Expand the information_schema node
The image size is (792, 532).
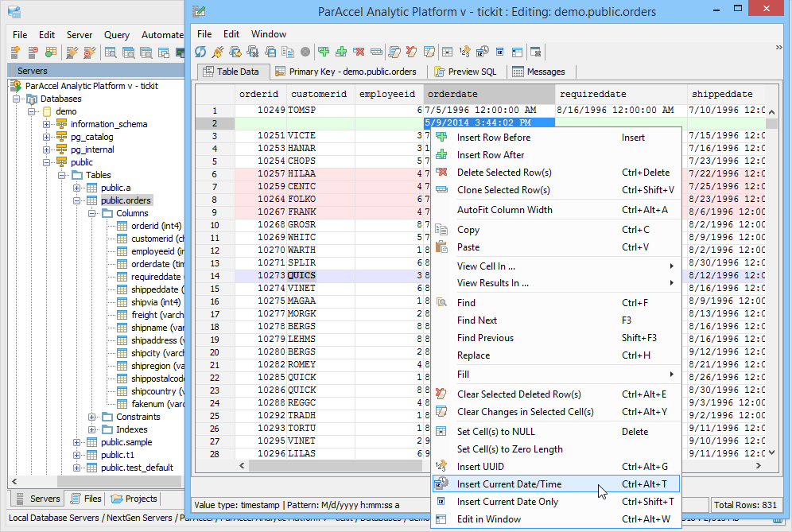pyautogui.click(x=46, y=124)
